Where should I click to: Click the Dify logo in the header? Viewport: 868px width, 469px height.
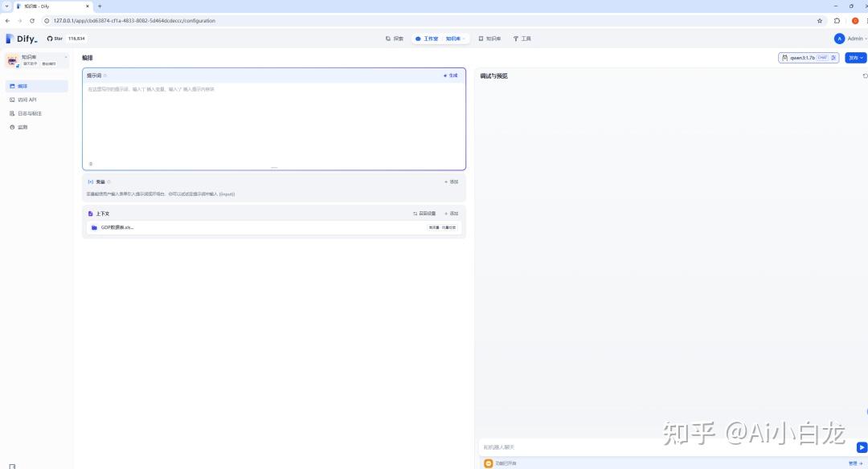tap(22, 39)
